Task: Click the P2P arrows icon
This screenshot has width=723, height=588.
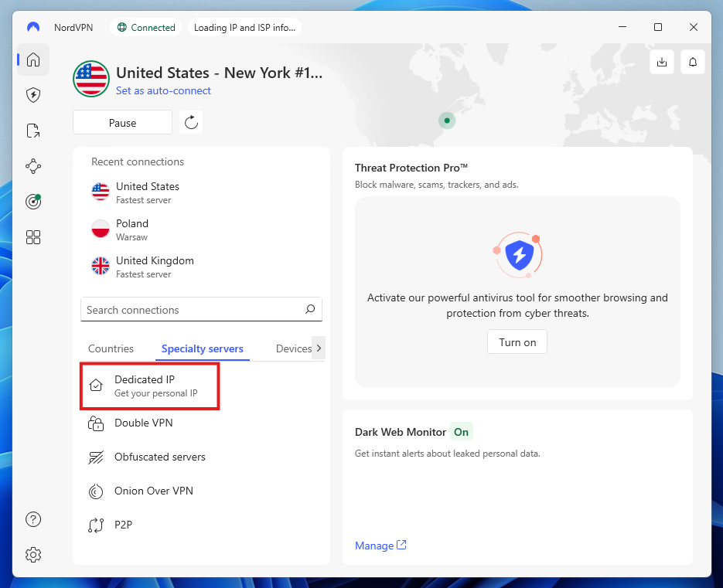Action: coord(96,525)
